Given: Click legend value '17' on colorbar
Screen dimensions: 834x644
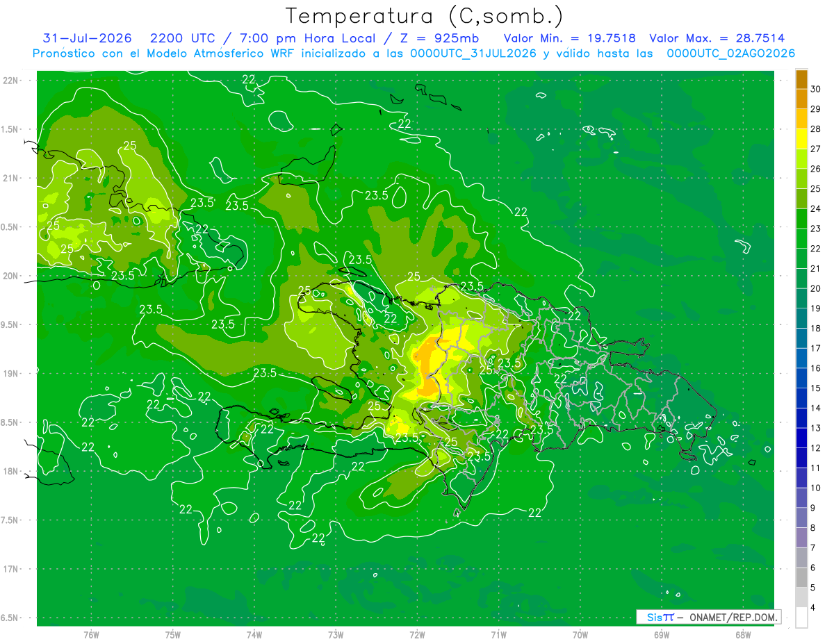Looking at the screenshot, I should 816,349.
